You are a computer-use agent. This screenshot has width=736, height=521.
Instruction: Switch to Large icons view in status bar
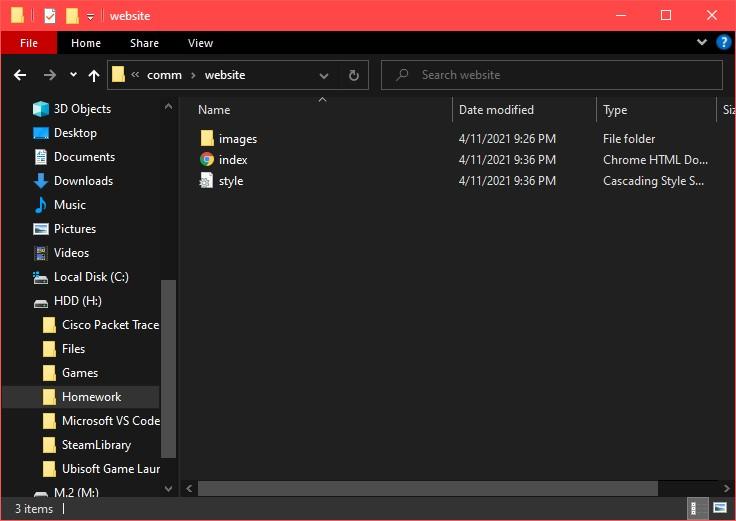(720, 508)
